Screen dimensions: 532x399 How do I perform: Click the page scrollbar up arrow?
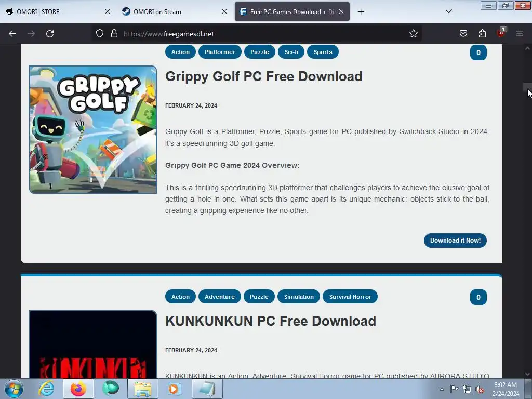coord(528,48)
